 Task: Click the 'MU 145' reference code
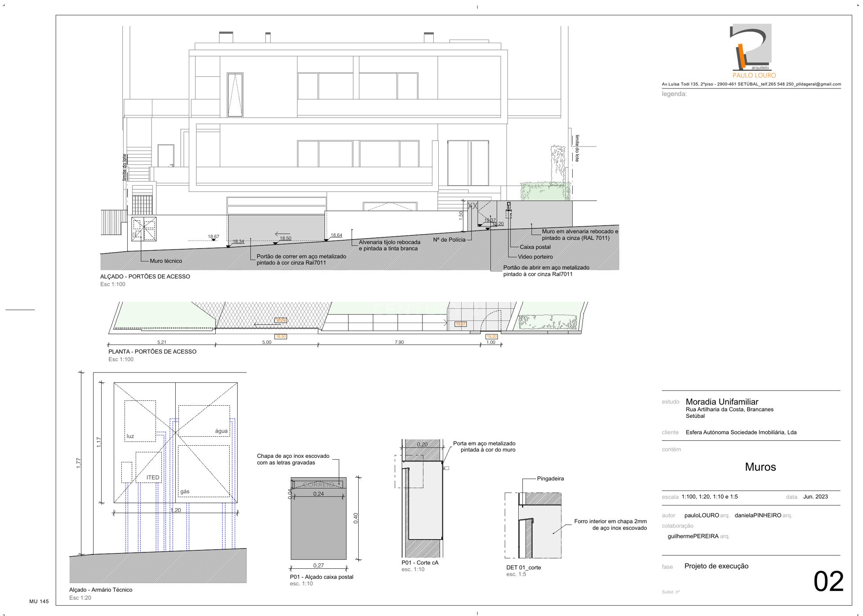click(39, 601)
